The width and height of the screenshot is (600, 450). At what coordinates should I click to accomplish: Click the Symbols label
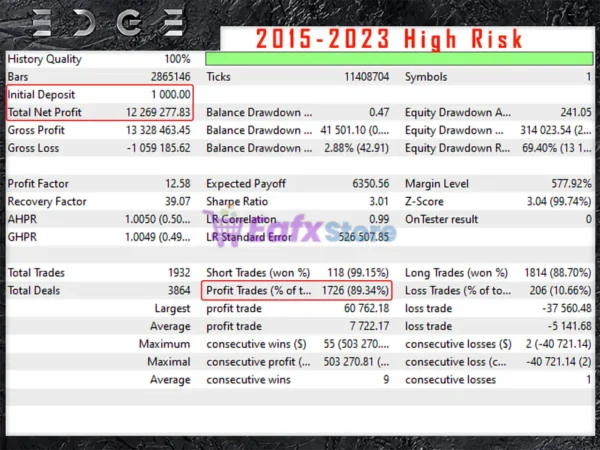426,77
